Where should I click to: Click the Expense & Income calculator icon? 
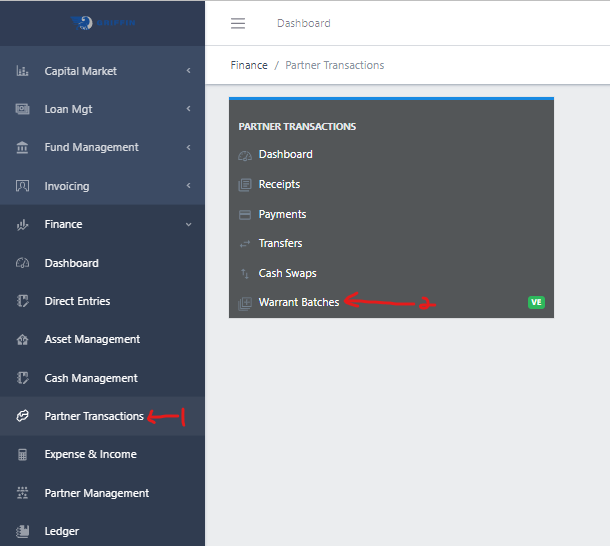[x=22, y=455]
